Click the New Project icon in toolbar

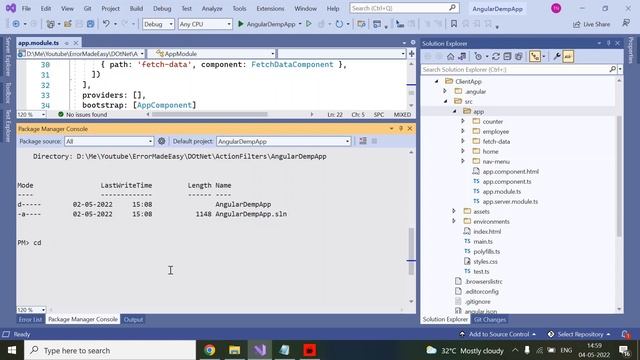tap(50, 24)
